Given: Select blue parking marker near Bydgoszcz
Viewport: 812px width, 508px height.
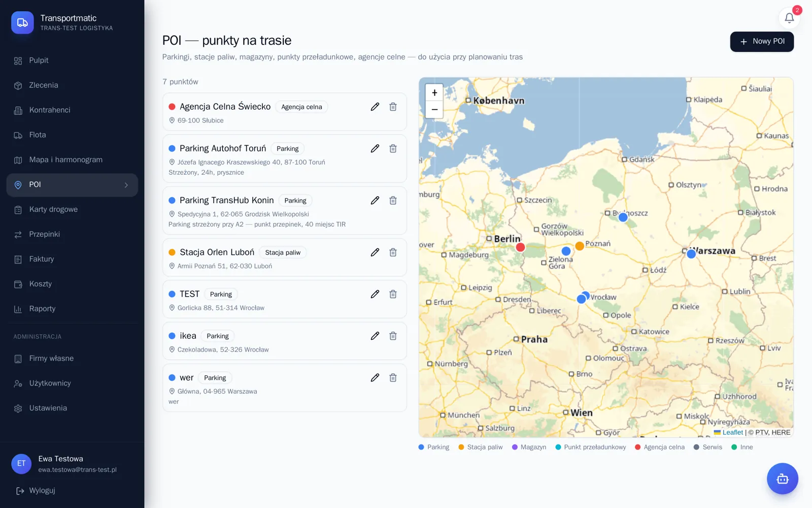Looking at the screenshot, I should [623, 217].
